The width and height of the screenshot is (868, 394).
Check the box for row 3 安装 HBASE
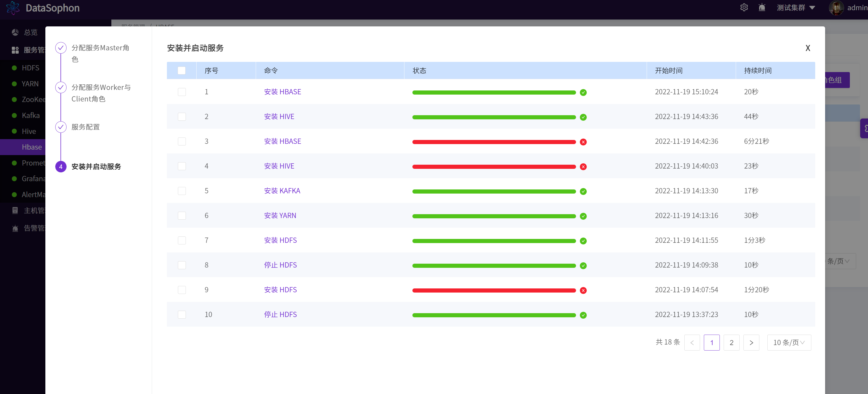[182, 141]
